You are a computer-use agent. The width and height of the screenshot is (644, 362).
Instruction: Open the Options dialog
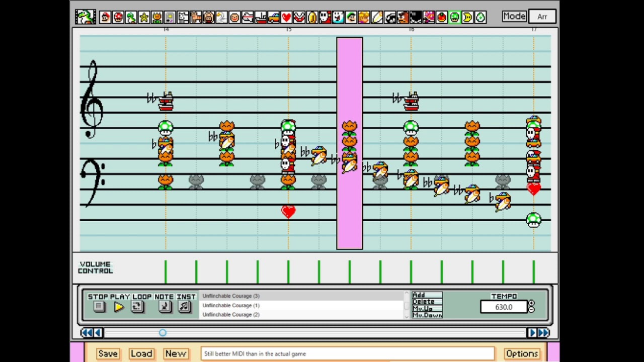(x=522, y=353)
